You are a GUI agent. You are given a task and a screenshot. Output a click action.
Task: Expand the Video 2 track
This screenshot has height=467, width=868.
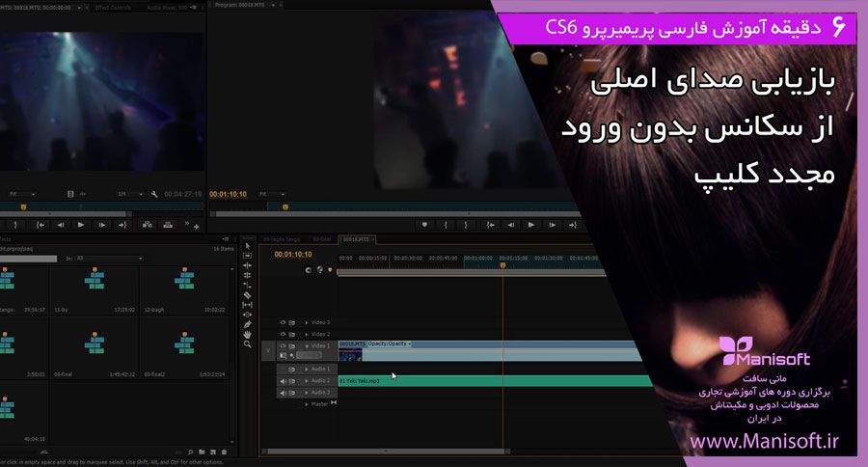[307, 334]
